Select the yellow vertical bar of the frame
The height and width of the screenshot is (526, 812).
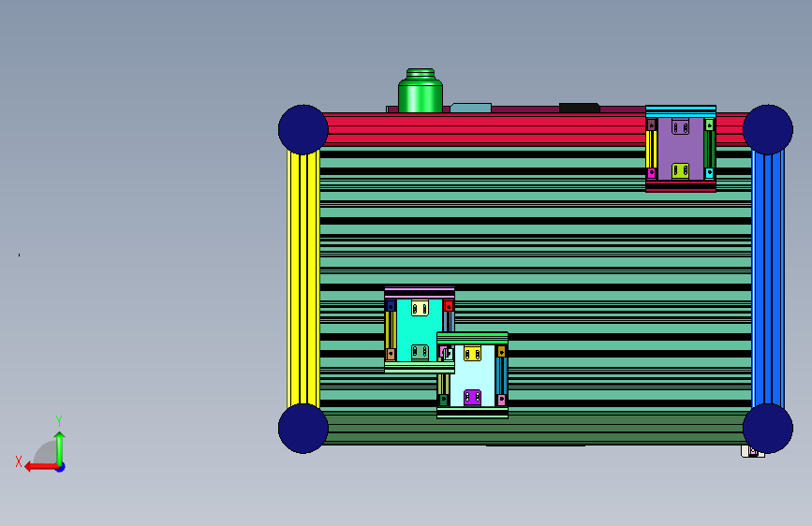pos(303,279)
